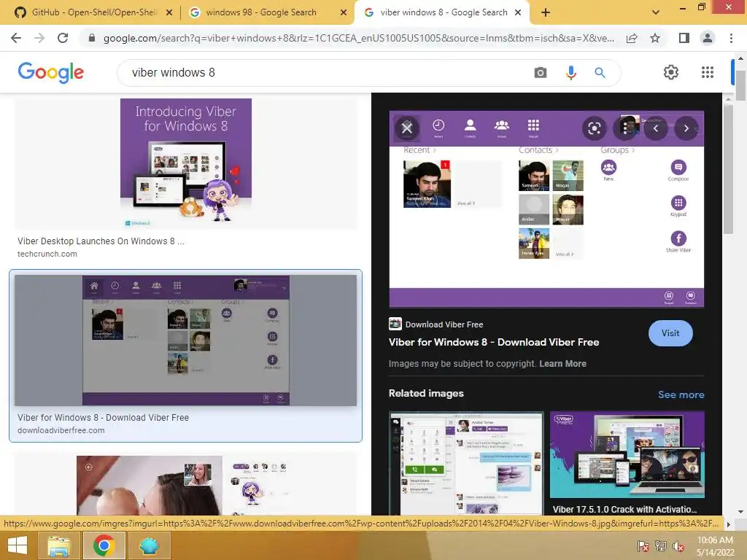Reload the current page

pos(63,38)
